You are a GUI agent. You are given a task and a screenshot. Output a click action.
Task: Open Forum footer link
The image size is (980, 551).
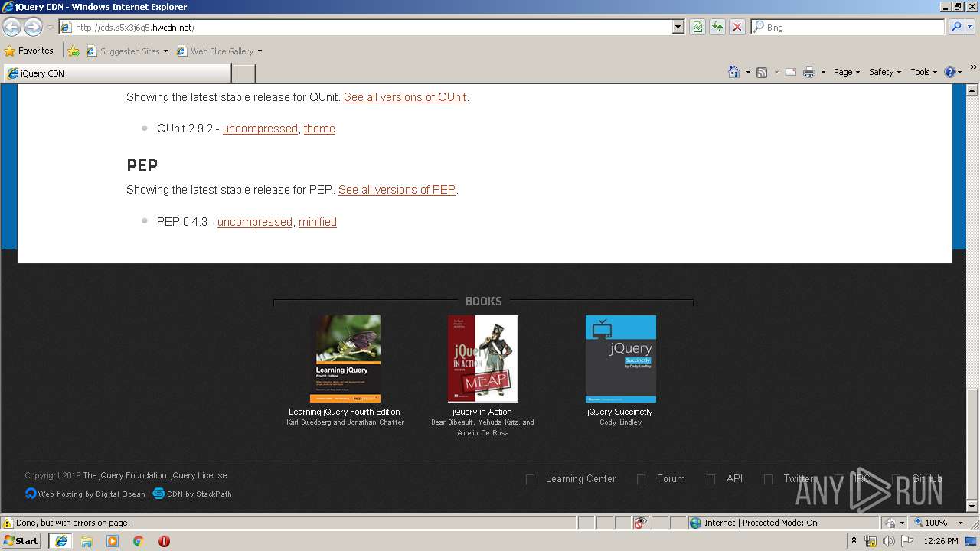pyautogui.click(x=671, y=479)
